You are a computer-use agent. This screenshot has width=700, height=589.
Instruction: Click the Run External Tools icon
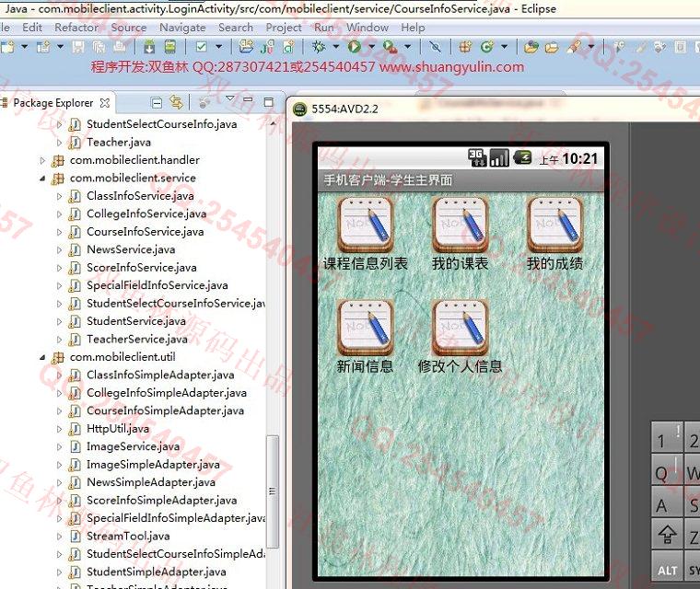[x=391, y=46]
